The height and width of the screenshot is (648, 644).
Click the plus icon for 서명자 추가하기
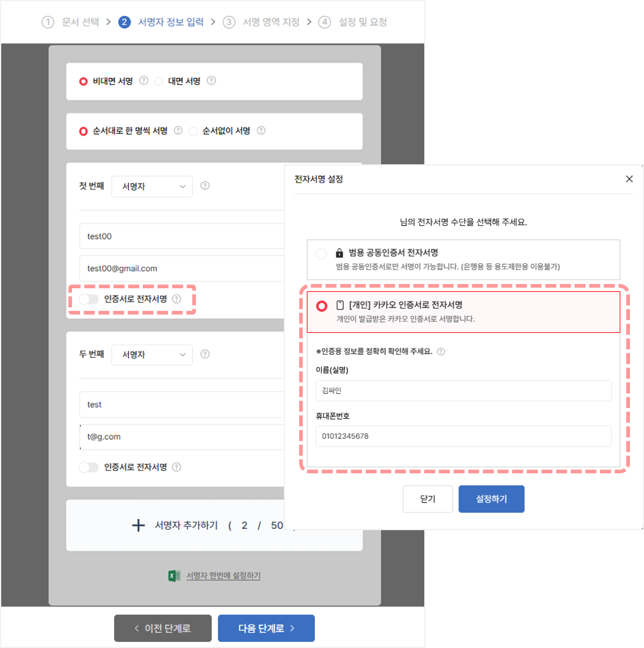(x=139, y=525)
